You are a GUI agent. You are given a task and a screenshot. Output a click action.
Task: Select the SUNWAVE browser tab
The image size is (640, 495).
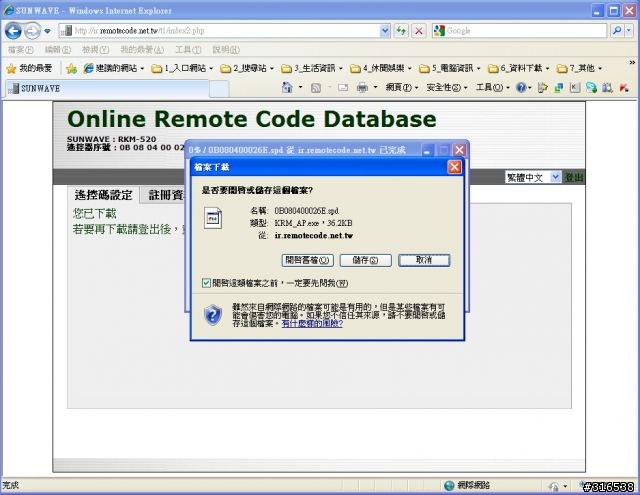pyautogui.click(x=108, y=89)
